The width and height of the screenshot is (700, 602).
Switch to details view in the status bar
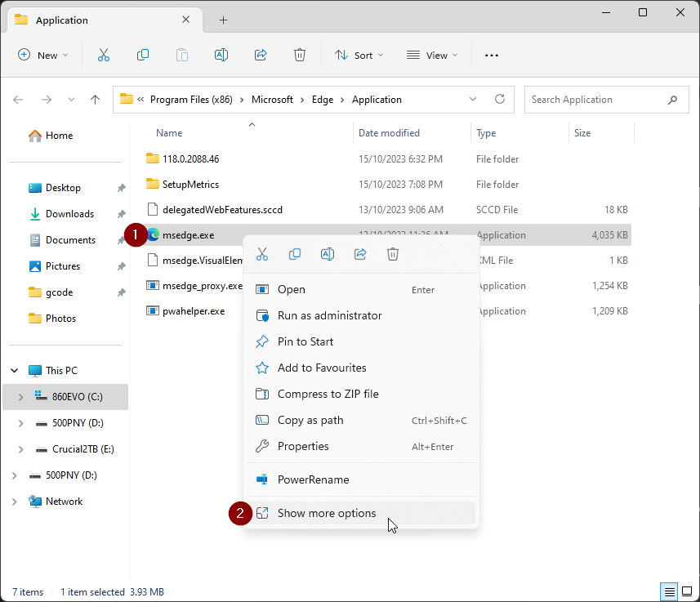[669, 592]
